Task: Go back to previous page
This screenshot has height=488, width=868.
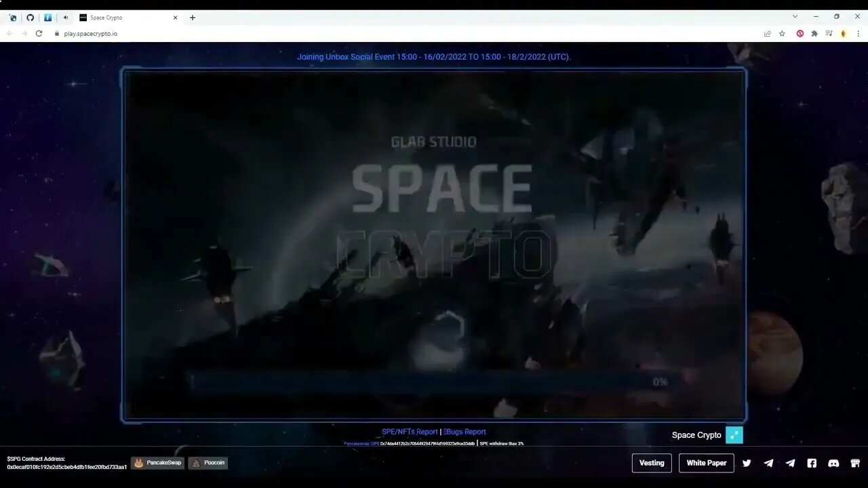Action: [9, 33]
